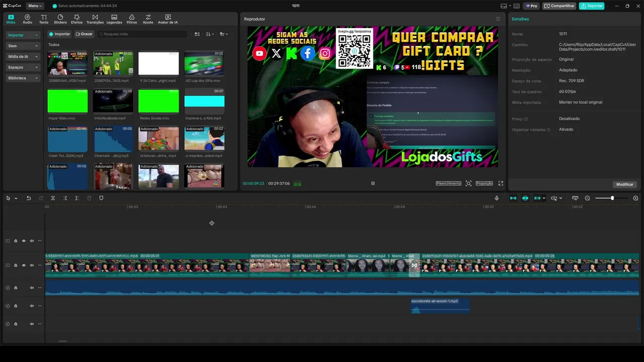Screen dimensions: 644x362
Task: Open fullscreen preview in the player
Action: (x=501, y=184)
